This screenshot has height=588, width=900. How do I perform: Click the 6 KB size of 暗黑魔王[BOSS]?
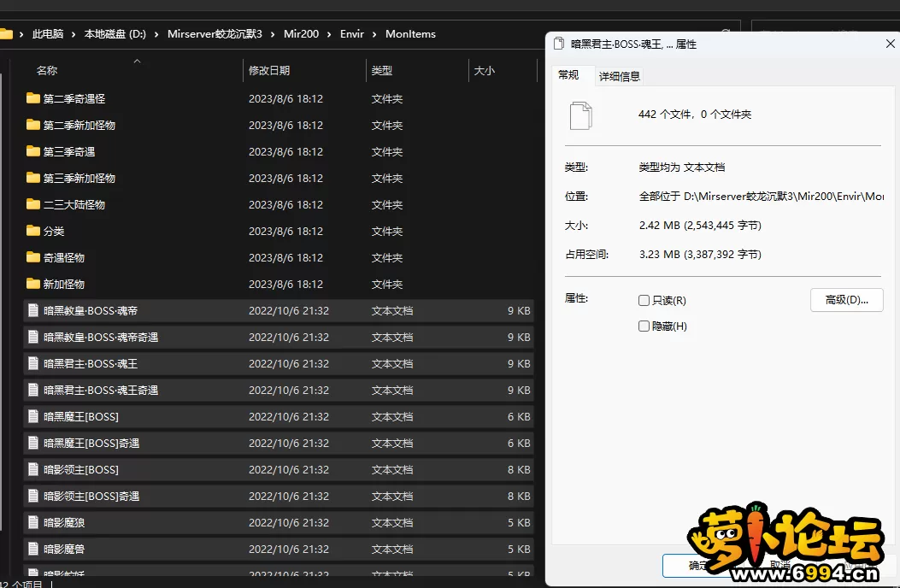point(519,416)
